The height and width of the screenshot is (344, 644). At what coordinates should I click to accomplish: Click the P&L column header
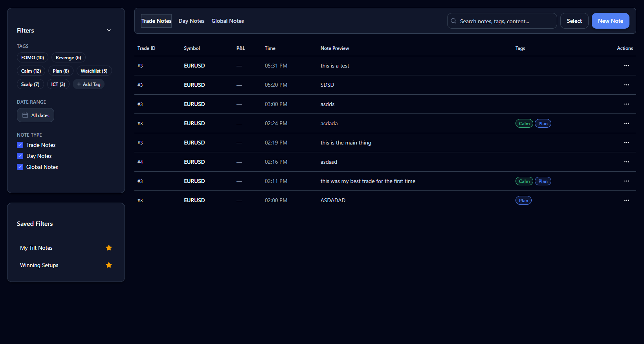click(240, 48)
